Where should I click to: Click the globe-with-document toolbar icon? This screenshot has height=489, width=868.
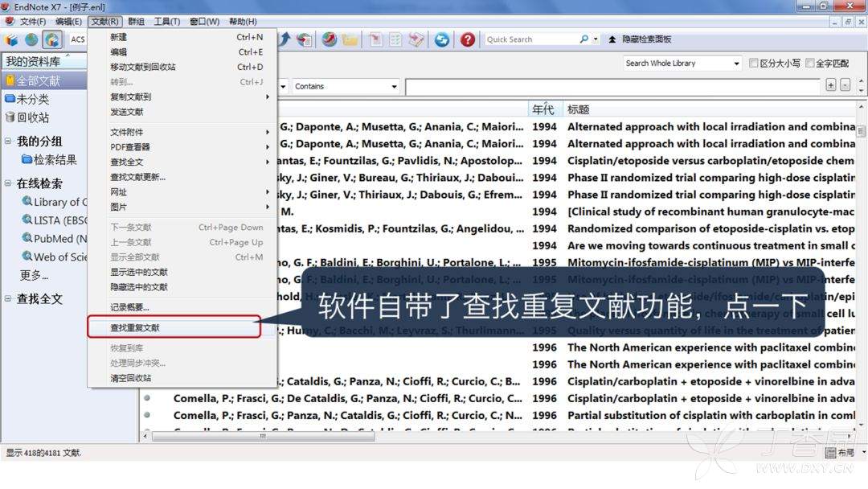[x=304, y=39]
